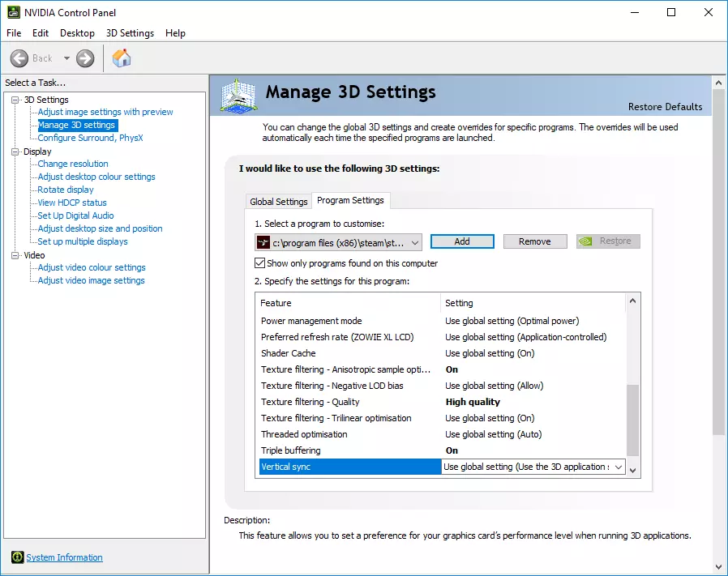Click the Forward arrow icon
Viewport: 728px width, 576px height.
[85, 58]
